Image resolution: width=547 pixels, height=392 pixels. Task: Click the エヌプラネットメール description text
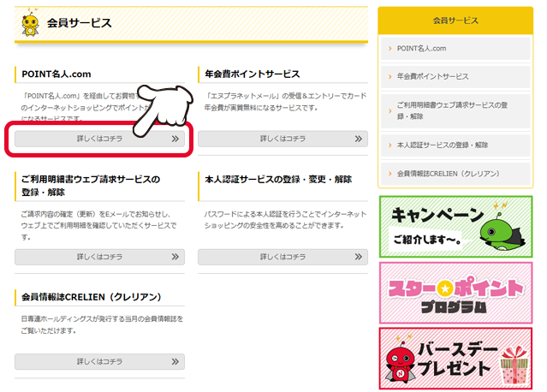[285, 102]
